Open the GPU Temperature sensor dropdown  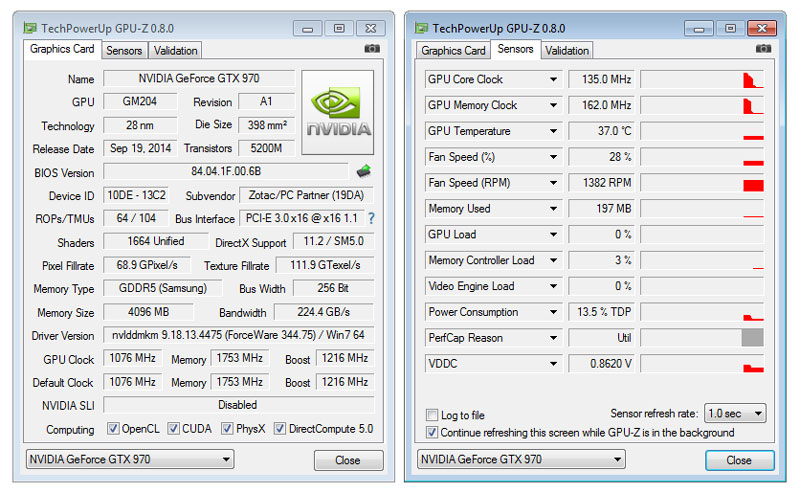tap(553, 131)
